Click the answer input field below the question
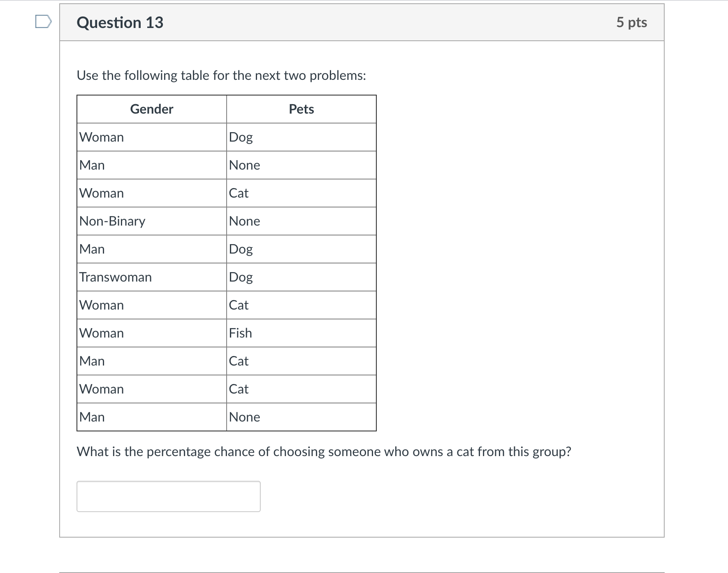Screen dimensions: 728x573 pos(168,496)
